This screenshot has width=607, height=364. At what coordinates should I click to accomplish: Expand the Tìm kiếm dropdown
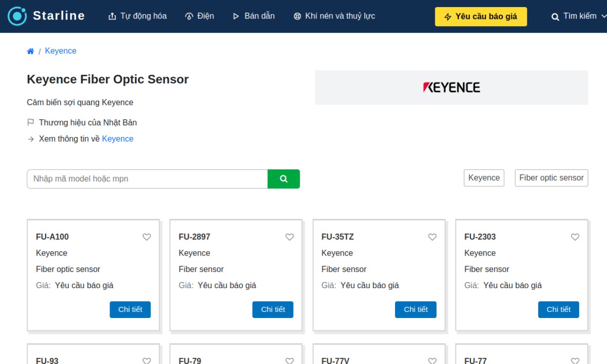click(579, 17)
